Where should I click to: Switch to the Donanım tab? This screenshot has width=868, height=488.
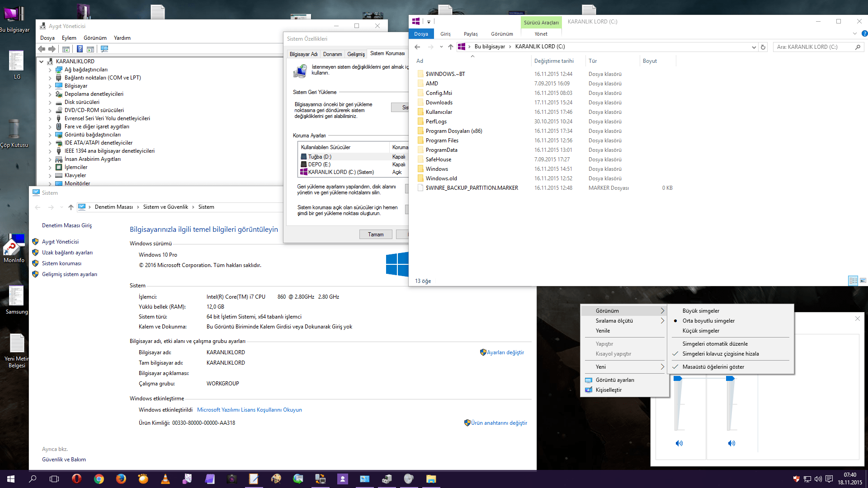click(x=332, y=54)
